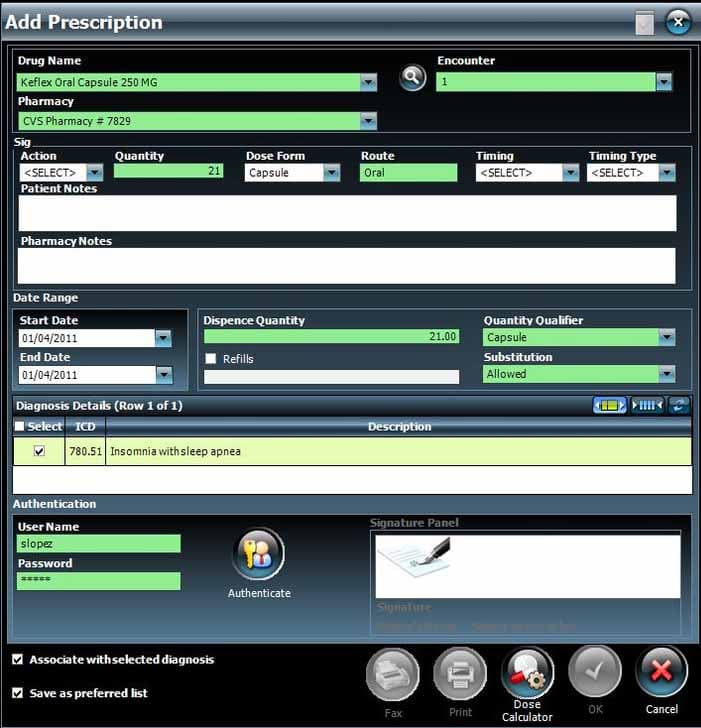The height and width of the screenshot is (728, 701).
Task: Click the Print icon
Action: click(x=460, y=674)
